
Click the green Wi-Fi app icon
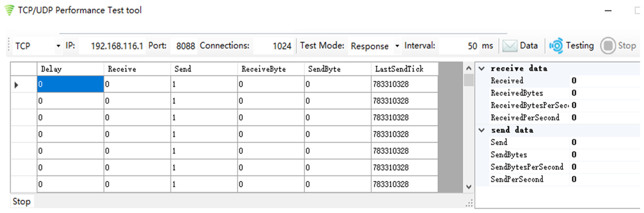[10, 10]
